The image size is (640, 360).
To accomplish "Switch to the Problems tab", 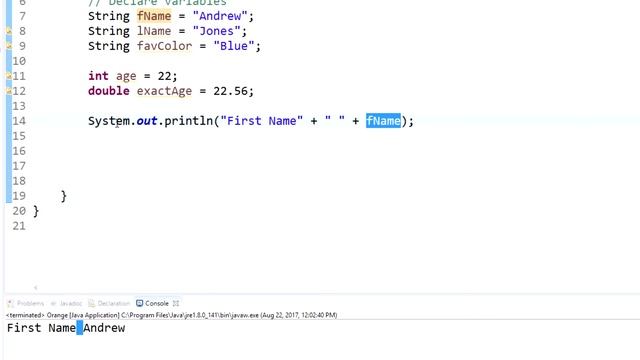I will (x=26, y=303).
